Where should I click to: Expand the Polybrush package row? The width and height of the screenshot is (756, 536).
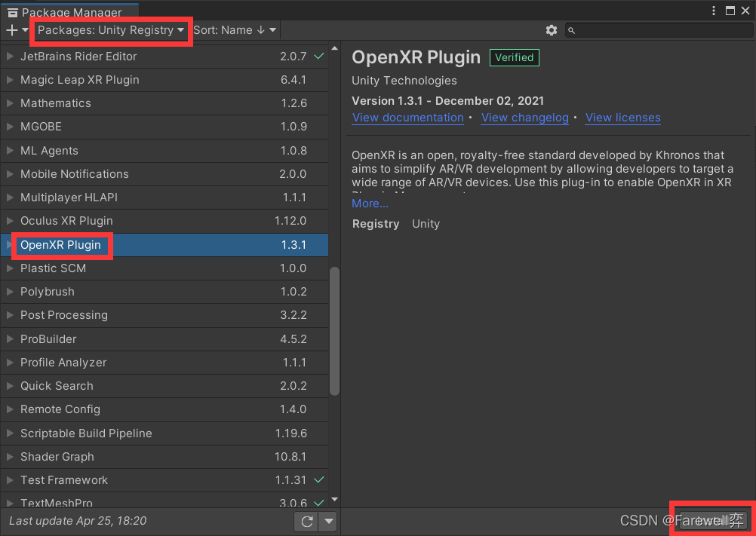point(10,292)
